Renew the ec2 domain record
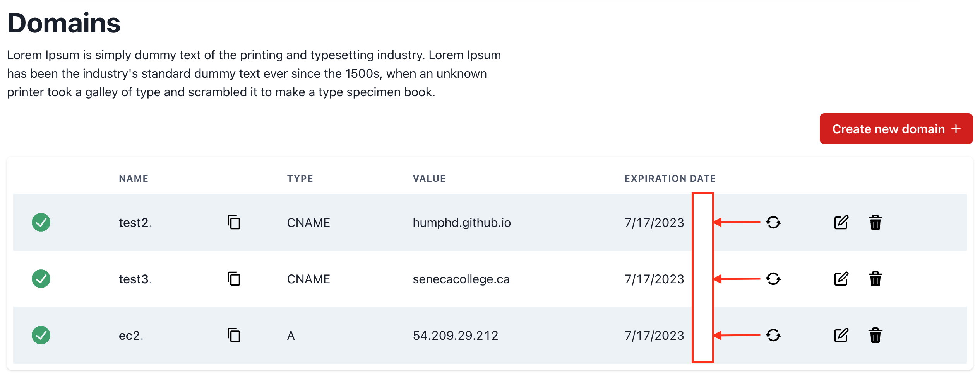Screen dimensions: 980x385 click(773, 336)
